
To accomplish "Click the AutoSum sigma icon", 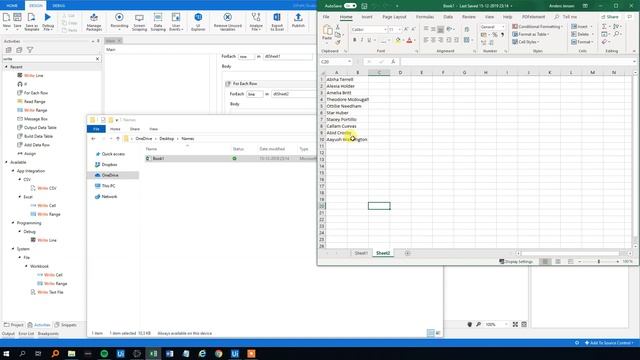I will point(604,26).
